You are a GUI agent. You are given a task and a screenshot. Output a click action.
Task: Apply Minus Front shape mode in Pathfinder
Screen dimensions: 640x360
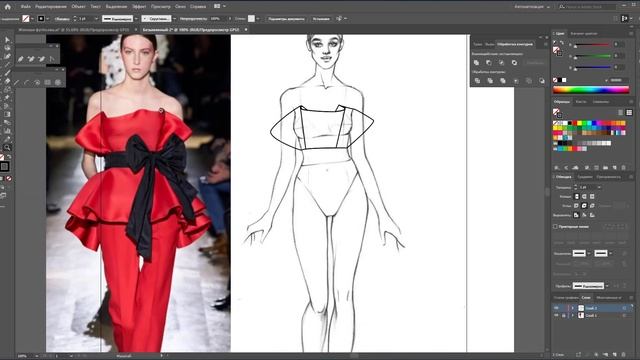[489, 62]
